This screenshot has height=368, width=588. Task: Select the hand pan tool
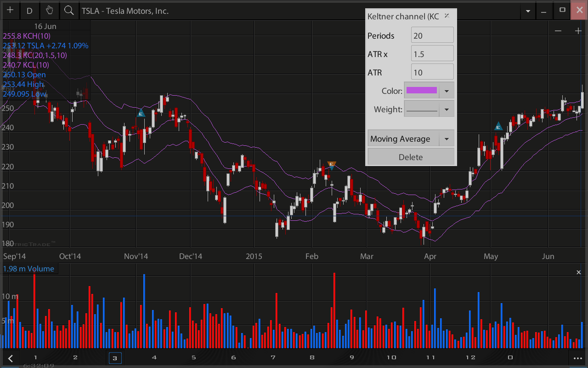[x=50, y=10]
